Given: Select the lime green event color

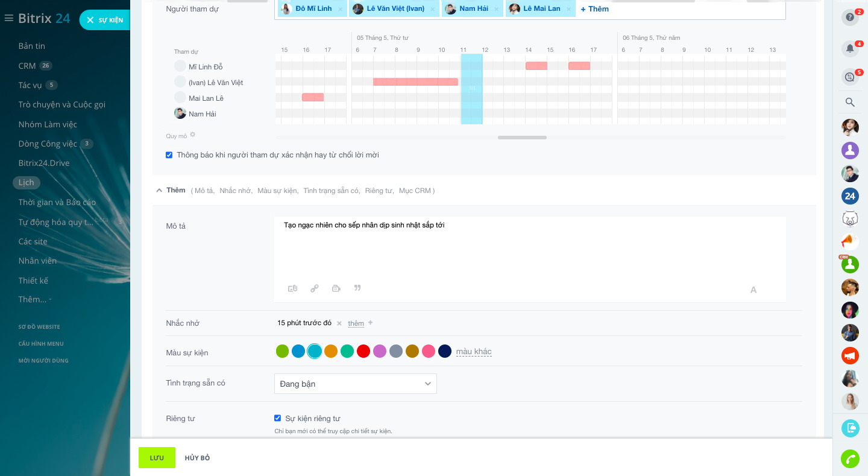Looking at the screenshot, I should [x=282, y=351].
